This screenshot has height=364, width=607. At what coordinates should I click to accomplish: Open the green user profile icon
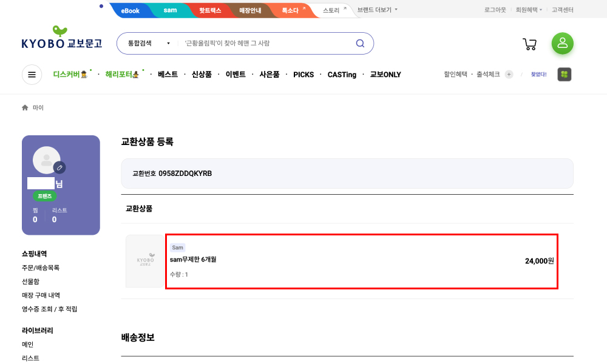coord(562,43)
